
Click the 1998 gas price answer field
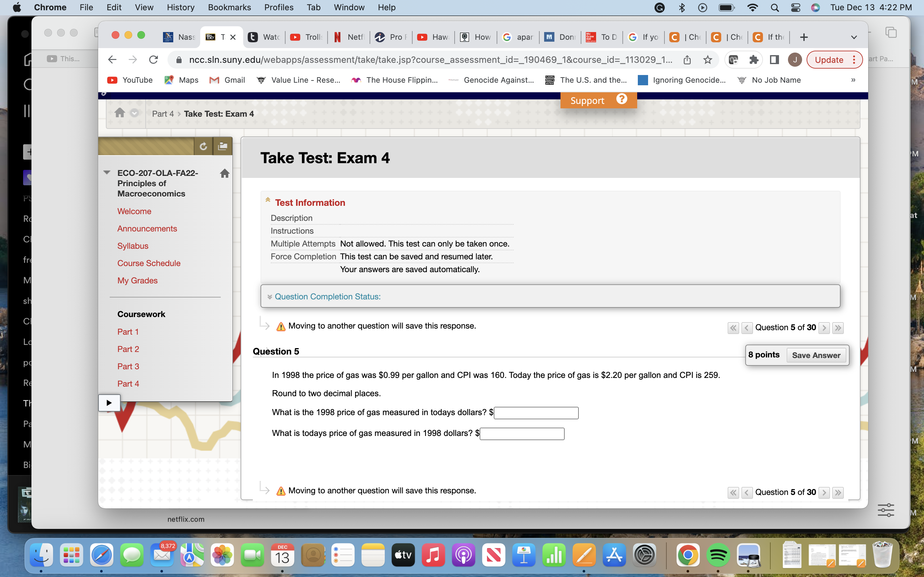click(x=536, y=413)
